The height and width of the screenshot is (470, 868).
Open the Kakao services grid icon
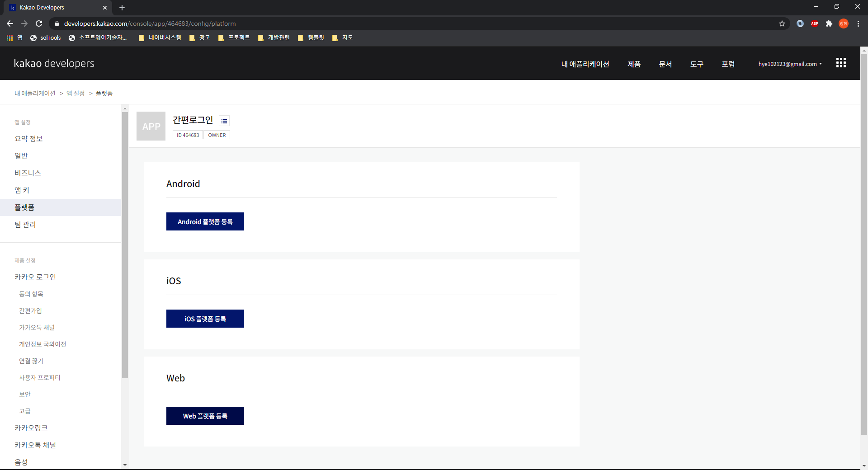tap(841, 63)
